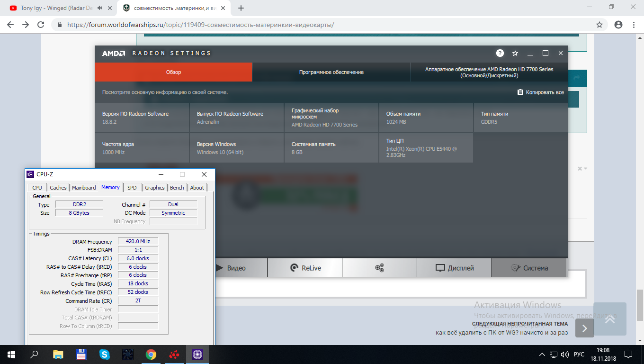Open the ReLive section
The height and width of the screenshot is (364, 644).
pyautogui.click(x=305, y=268)
